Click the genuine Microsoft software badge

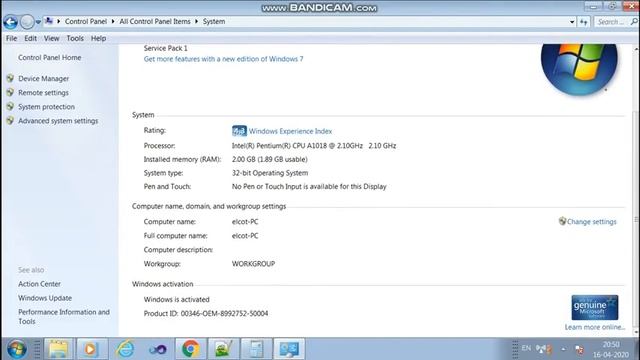(x=595, y=307)
